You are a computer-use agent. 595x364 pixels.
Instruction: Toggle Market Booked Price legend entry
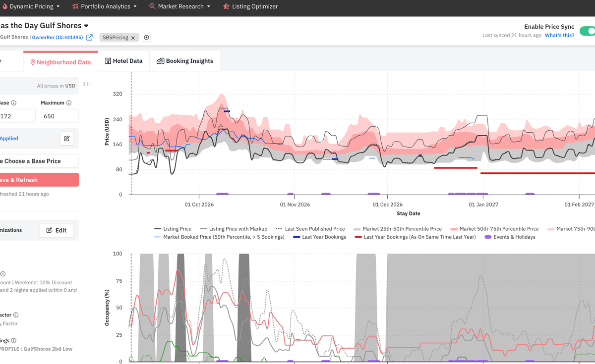(219, 237)
